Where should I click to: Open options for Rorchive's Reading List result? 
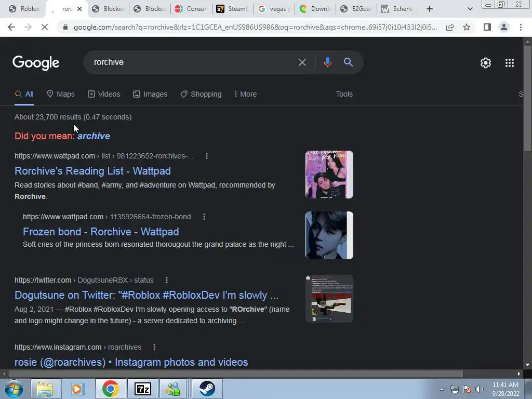207,156
